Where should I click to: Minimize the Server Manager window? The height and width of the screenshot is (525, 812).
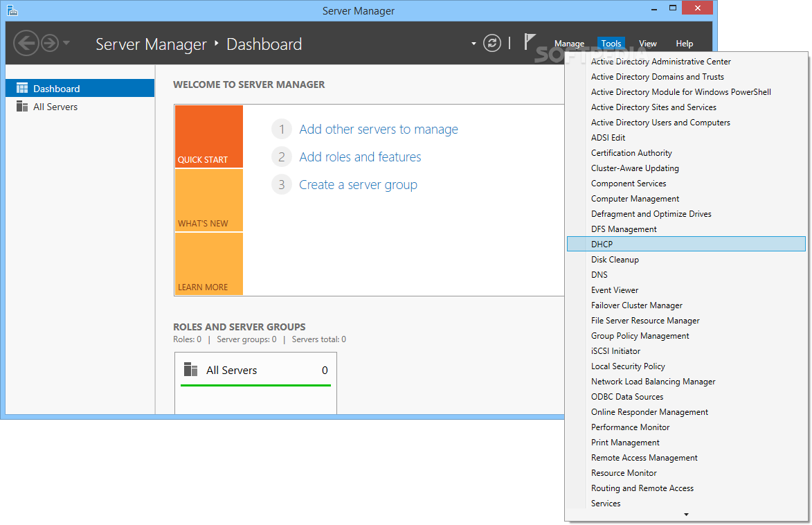tap(654, 8)
